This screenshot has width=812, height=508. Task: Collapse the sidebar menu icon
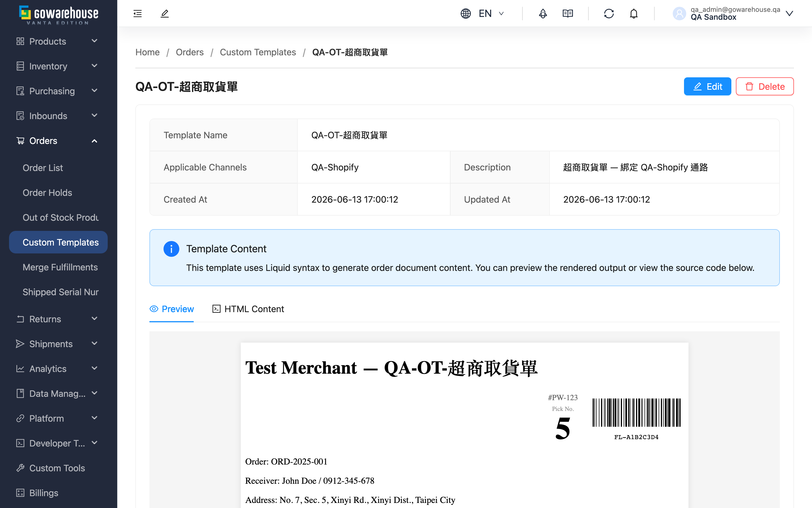point(138,14)
